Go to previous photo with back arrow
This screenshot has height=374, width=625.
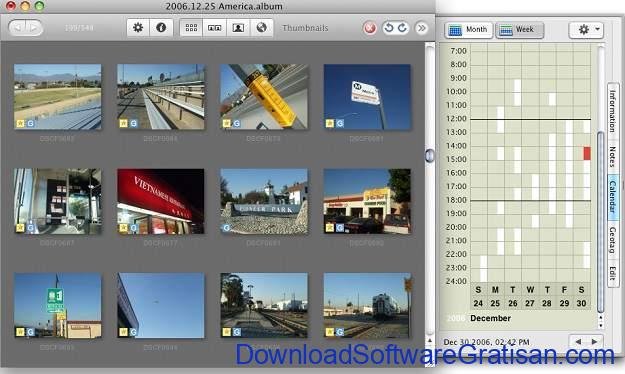tap(18, 28)
